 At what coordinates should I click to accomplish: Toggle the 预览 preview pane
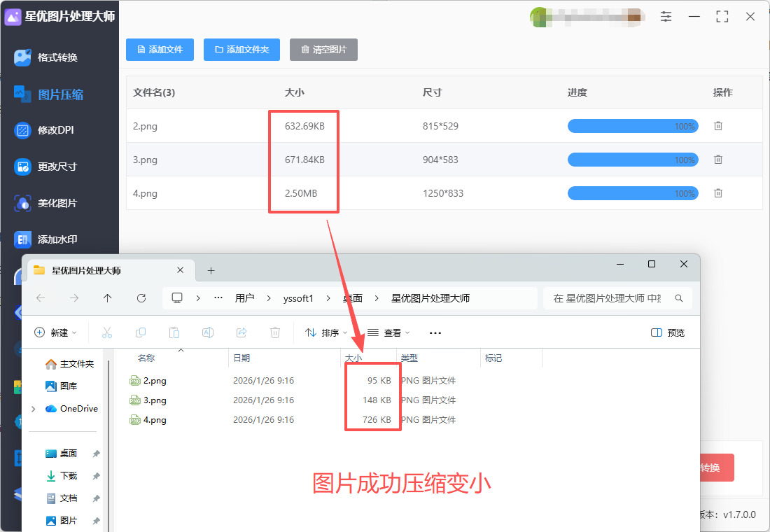[x=667, y=332]
